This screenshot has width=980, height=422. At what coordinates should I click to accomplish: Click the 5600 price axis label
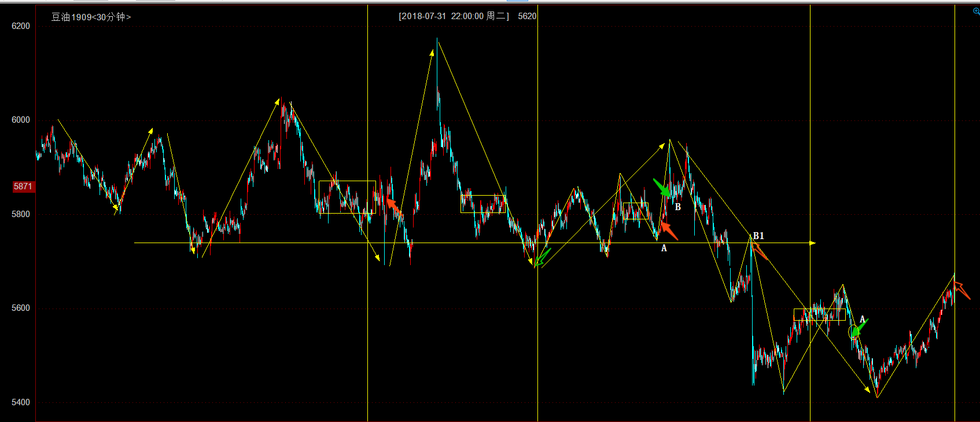pos(21,308)
